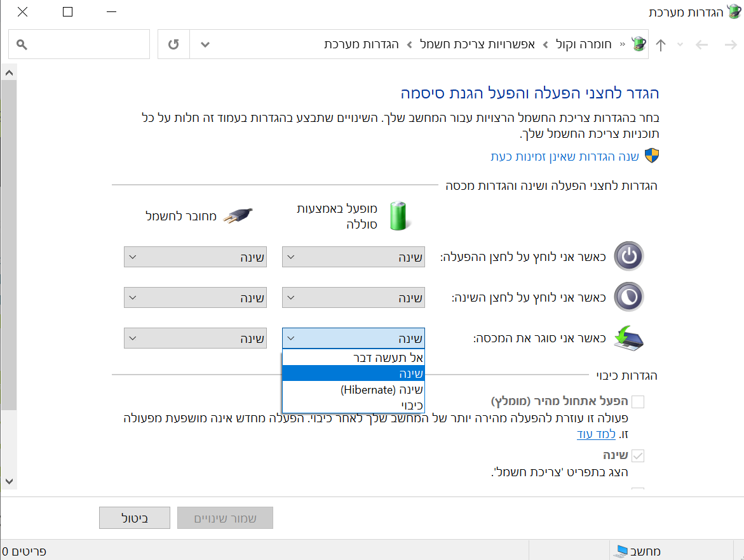
Task: Expand the breadcrumb overflow chevrons
Action: tap(622, 44)
